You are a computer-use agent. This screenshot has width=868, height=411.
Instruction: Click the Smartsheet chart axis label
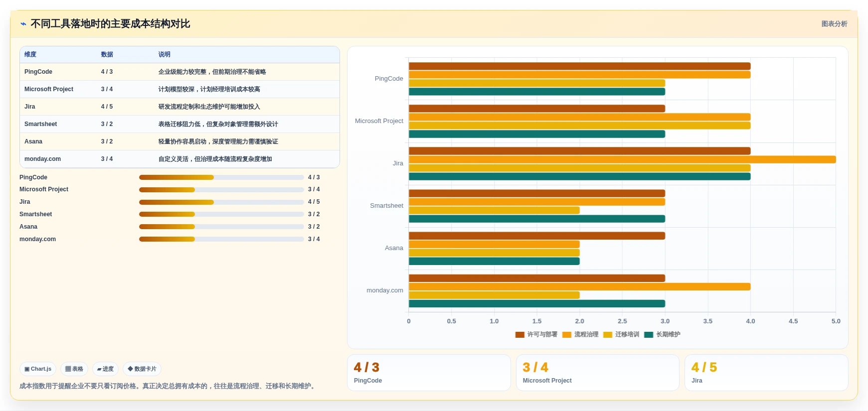(386, 206)
